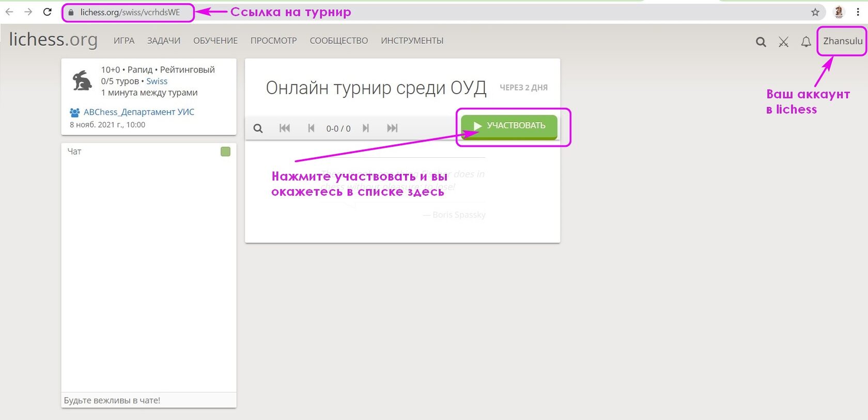Screen dimensions: 868x420
Task: Open the ОБУЧЕНИЕ menu
Action: point(215,41)
